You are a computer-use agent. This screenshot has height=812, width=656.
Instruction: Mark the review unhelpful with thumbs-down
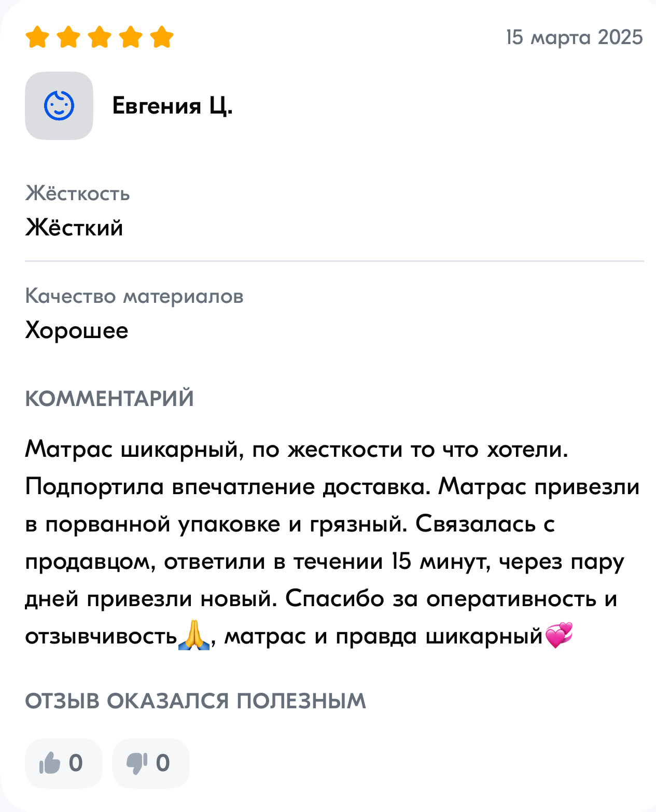150,763
